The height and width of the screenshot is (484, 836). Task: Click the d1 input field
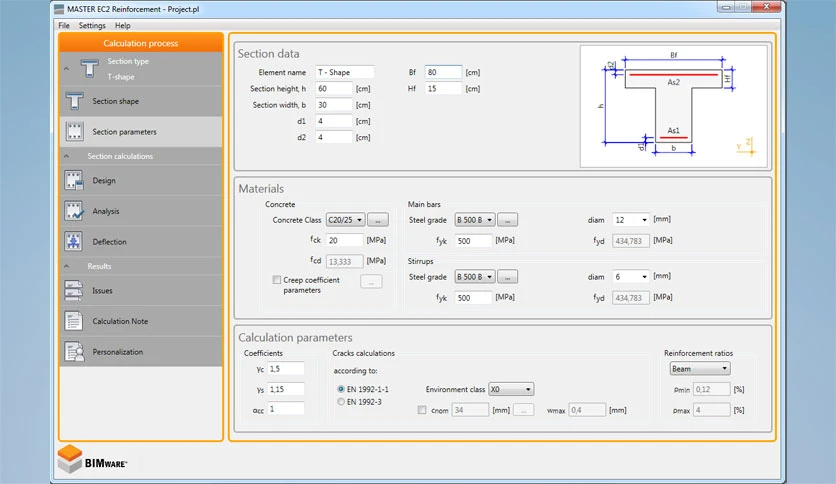[x=334, y=121]
